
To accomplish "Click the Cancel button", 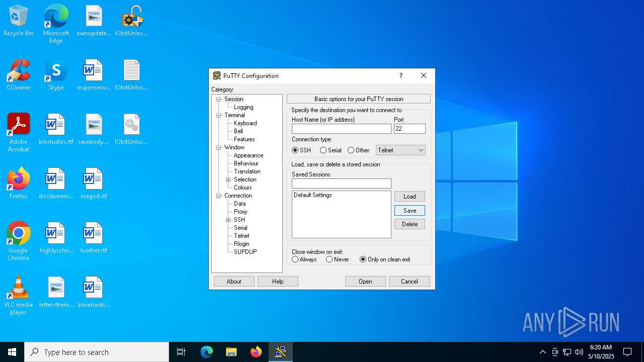I will pyautogui.click(x=410, y=282).
